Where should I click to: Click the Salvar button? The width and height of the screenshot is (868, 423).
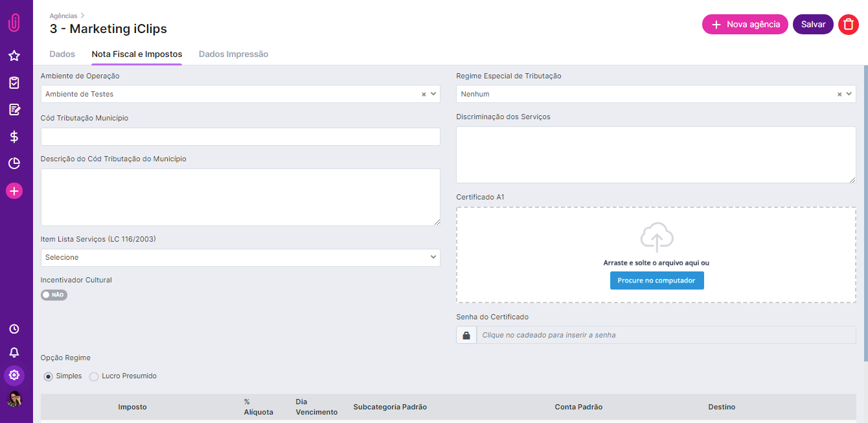tap(813, 25)
